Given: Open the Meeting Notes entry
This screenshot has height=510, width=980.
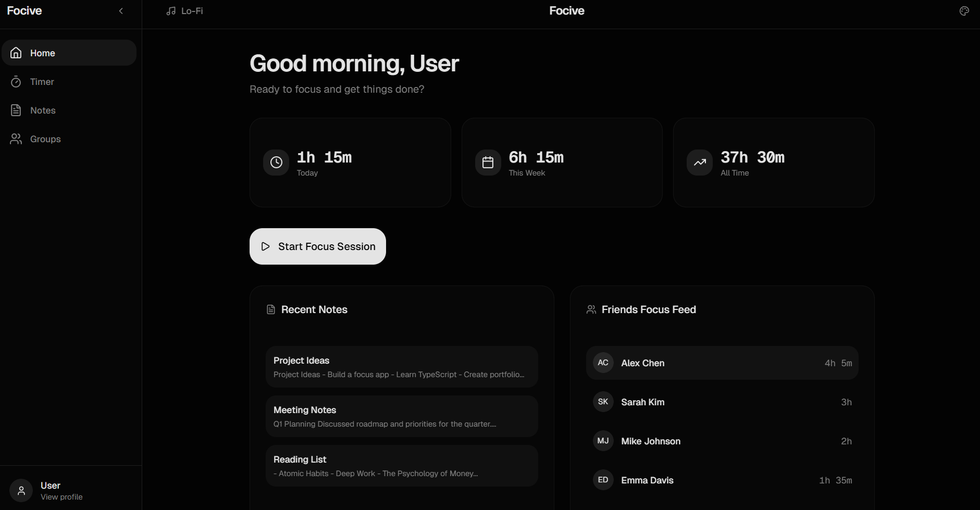Looking at the screenshot, I should (401, 416).
